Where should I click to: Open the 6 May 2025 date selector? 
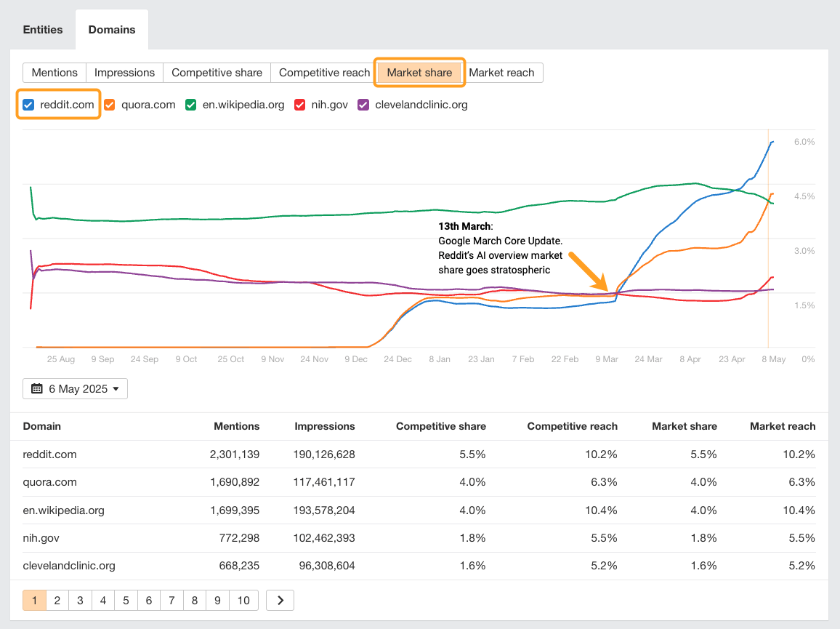click(75, 388)
